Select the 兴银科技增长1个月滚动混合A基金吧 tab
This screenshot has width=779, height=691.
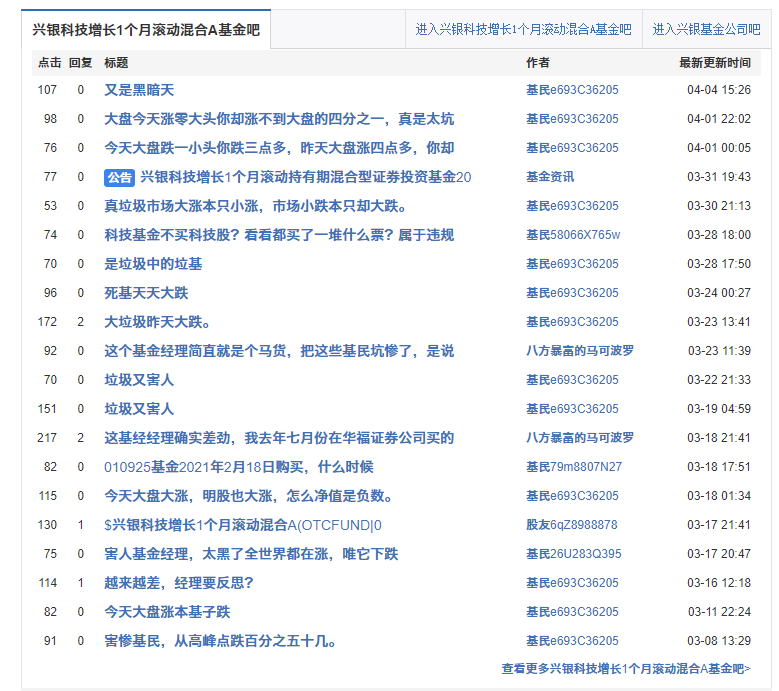146,29
